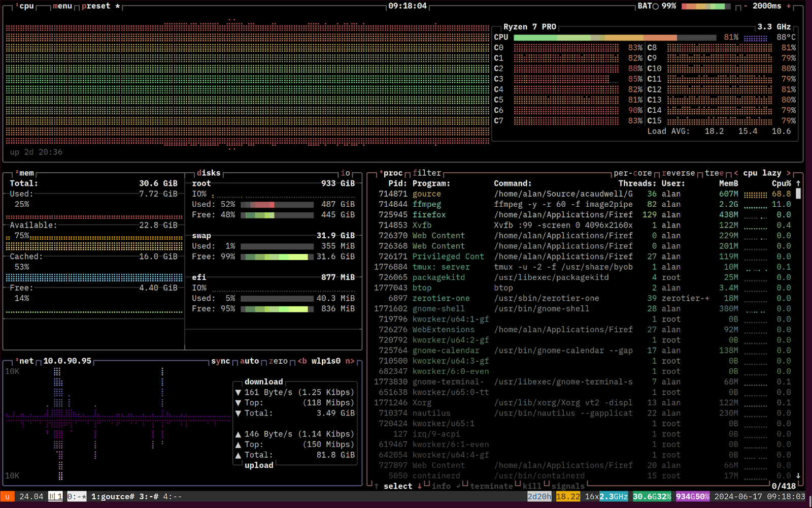The height and width of the screenshot is (508, 812).
Task: Switch to byobu window 1:gource
Action: click(x=113, y=497)
